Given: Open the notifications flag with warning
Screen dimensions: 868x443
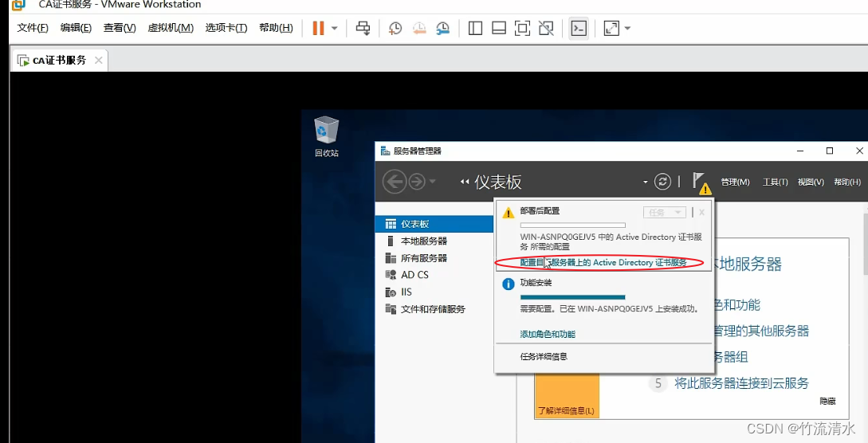Looking at the screenshot, I should (701, 183).
